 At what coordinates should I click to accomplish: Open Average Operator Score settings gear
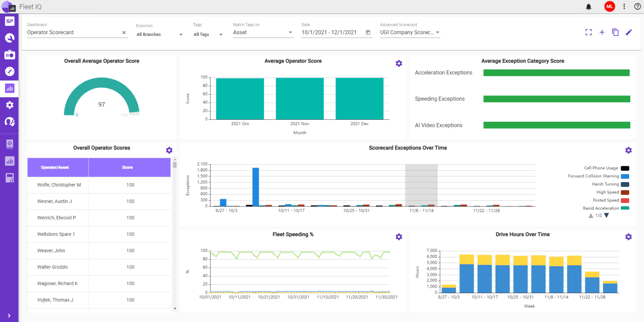(x=399, y=63)
